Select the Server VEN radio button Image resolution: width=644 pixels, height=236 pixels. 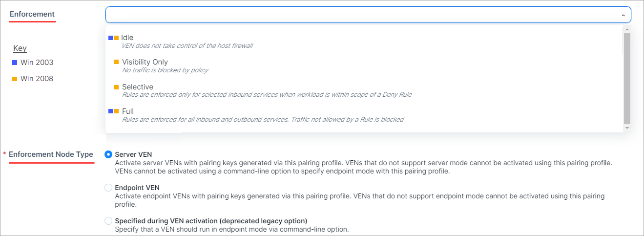pos(108,154)
